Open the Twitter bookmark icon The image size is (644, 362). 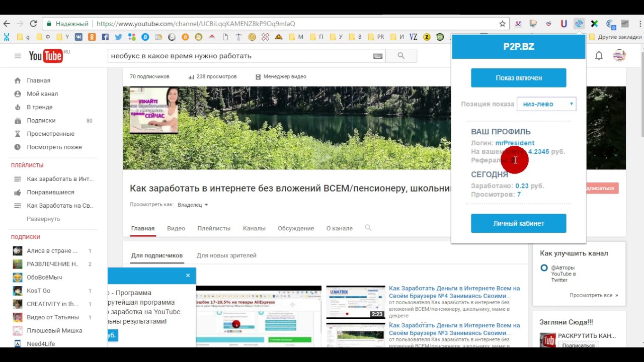[x=118, y=37]
